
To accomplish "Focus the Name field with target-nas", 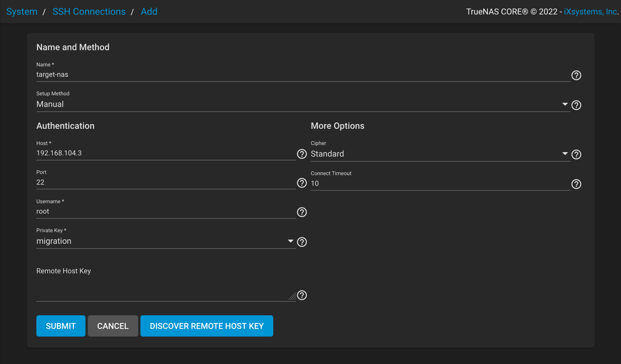I will (x=303, y=75).
